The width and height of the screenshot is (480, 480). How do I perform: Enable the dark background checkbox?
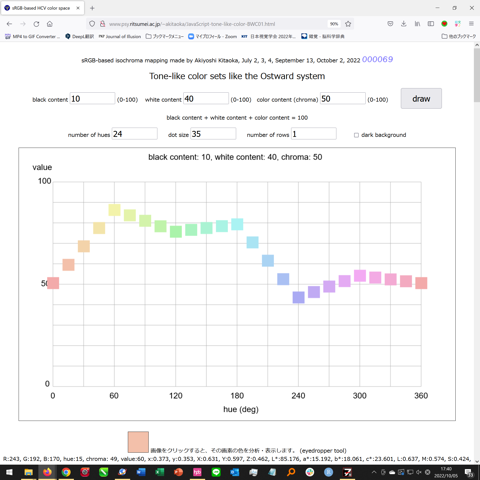point(356,135)
